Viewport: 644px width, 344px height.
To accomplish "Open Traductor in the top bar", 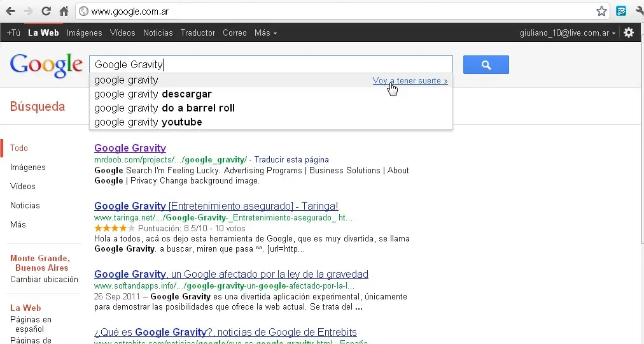I will pos(197,32).
